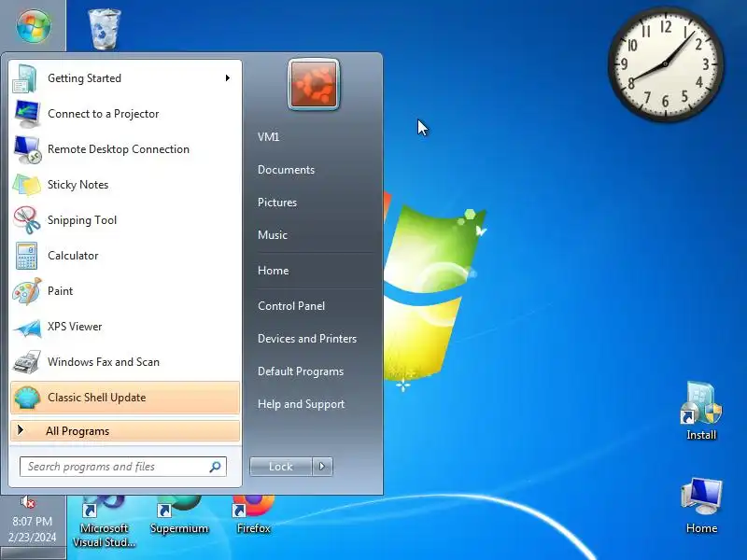
Task: Open the VM1 user folder
Action: 268,137
